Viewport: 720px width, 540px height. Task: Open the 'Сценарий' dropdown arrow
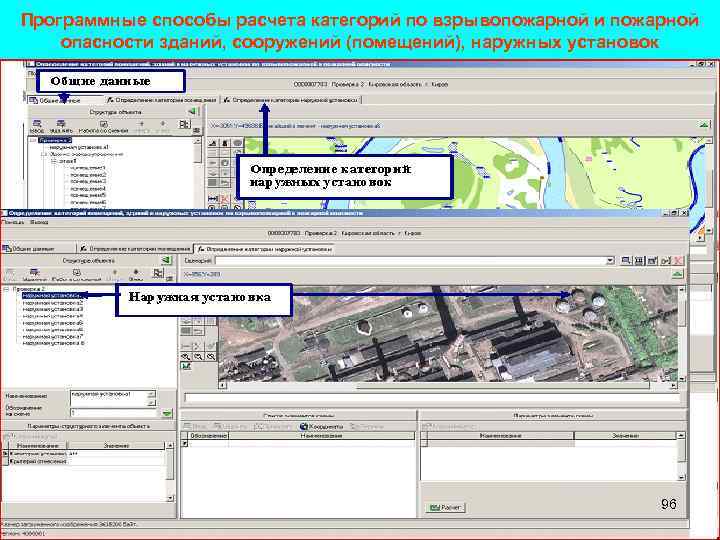coord(610,260)
